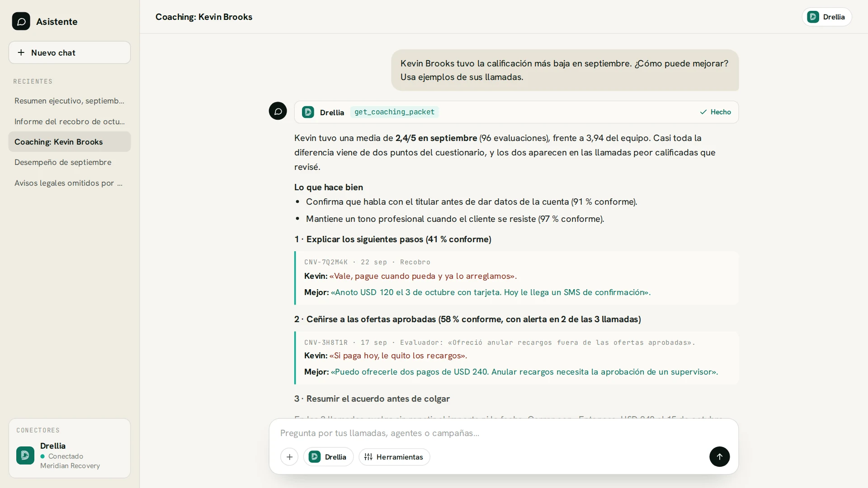
Task: Open the Herramientas tools menu
Action: (394, 457)
